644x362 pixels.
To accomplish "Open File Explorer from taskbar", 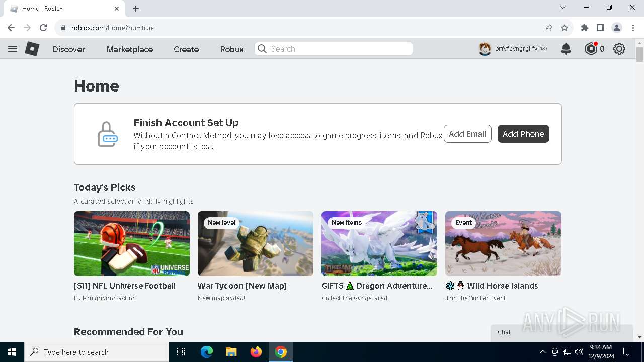I will tap(231, 352).
